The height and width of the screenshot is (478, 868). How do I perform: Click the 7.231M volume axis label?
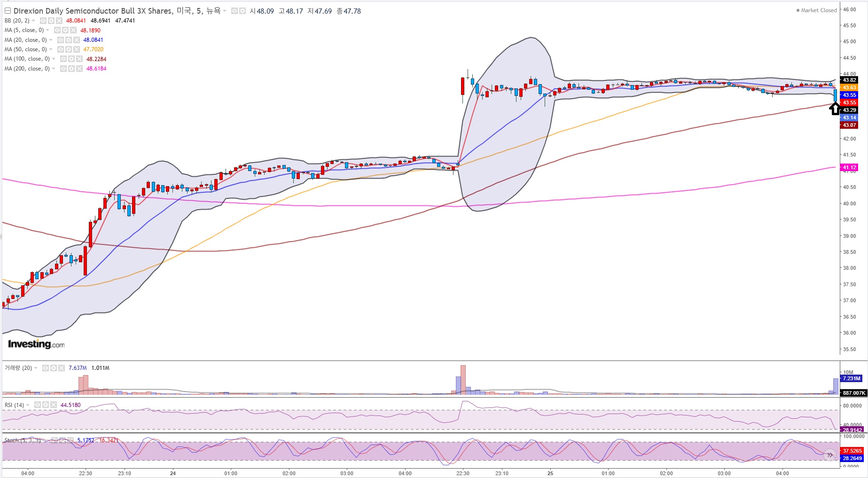point(851,378)
